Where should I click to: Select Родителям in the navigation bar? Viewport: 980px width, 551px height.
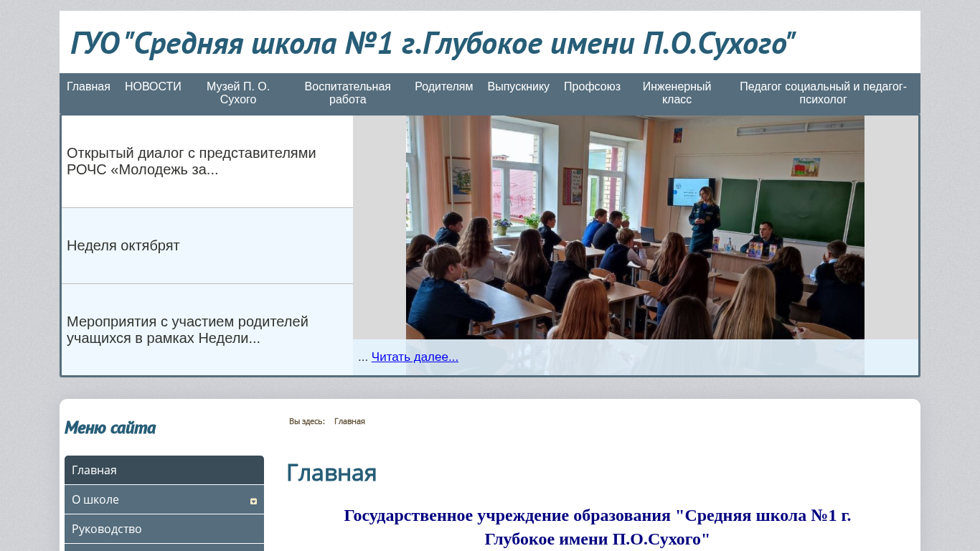tap(443, 87)
